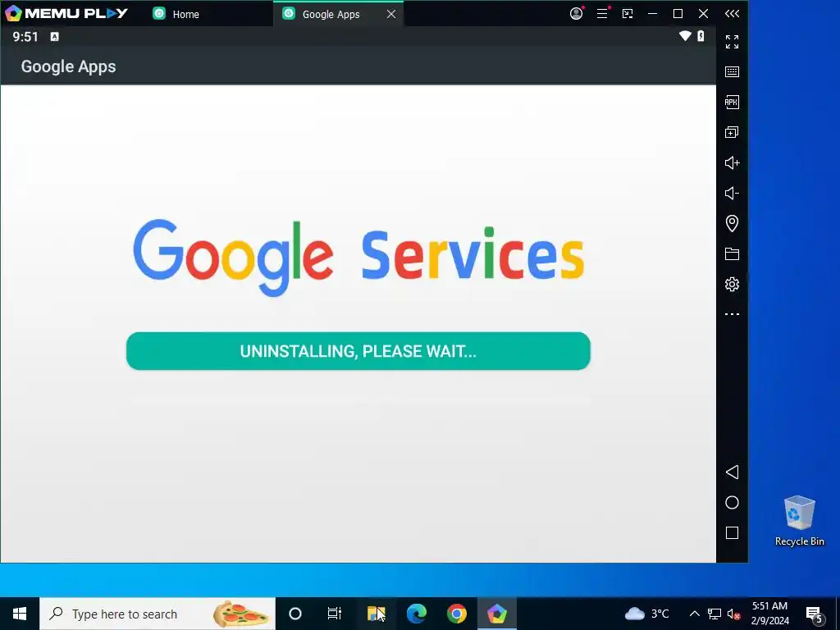Viewport: 840px width, 630px height.
Task: Open Task View on the taskbar
Action: click(335, 614)
